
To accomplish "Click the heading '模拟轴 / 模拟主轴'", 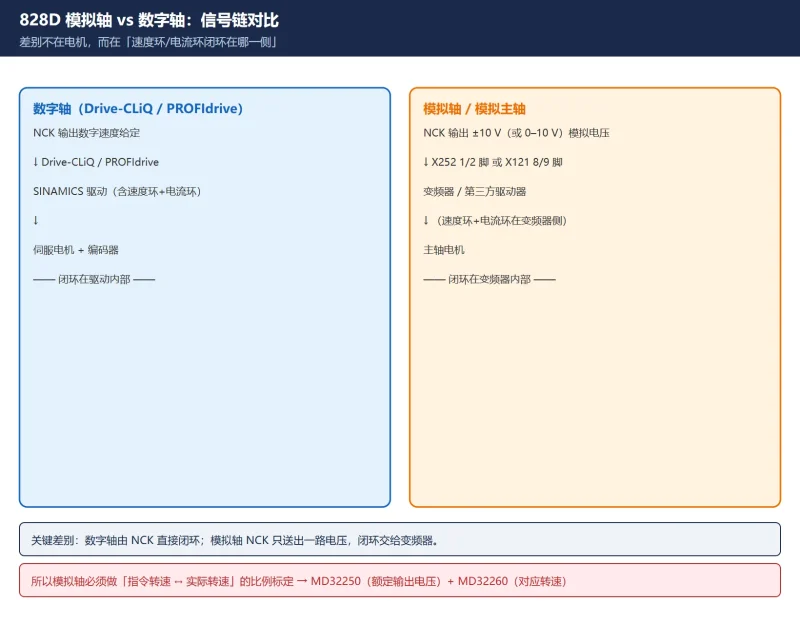I will [474, 109].
